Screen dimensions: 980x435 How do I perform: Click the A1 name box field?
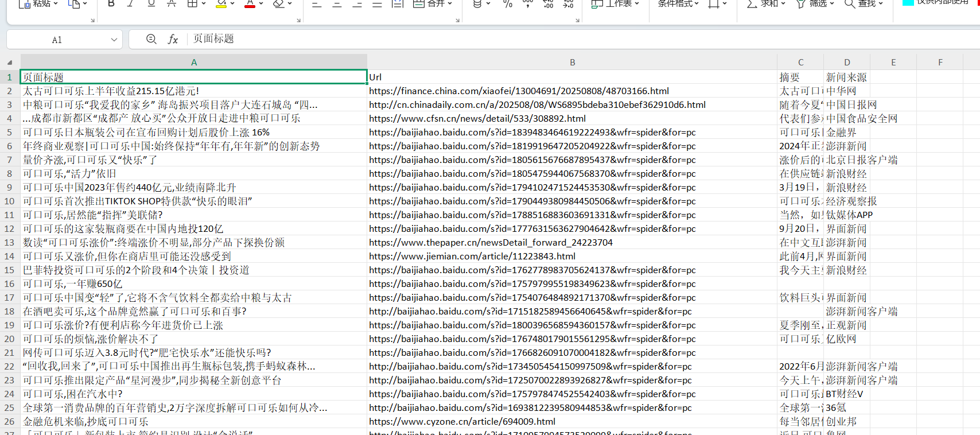57,40
